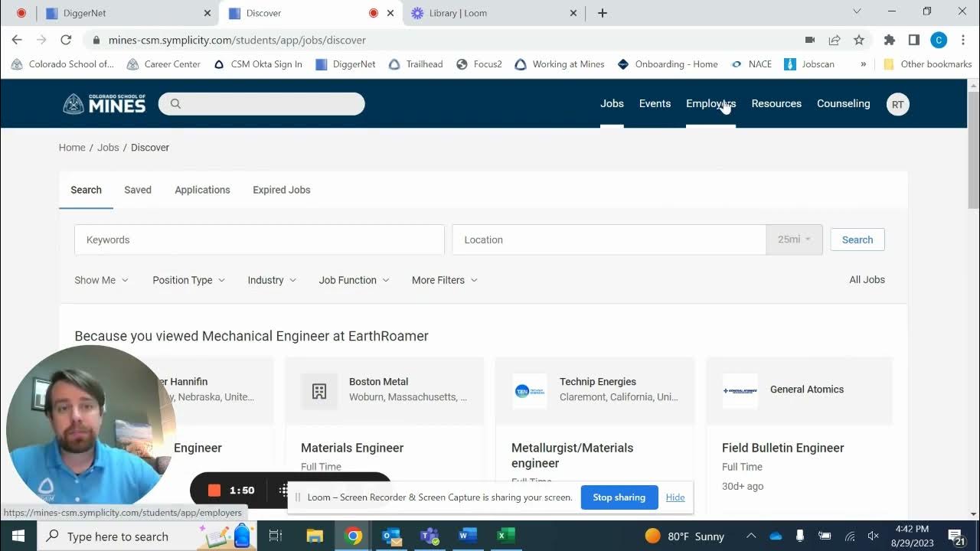The width and height of the screenshot is (980, 551).
Task: Open the 25mi distance dropdown
Action: (x=794, y=240)
